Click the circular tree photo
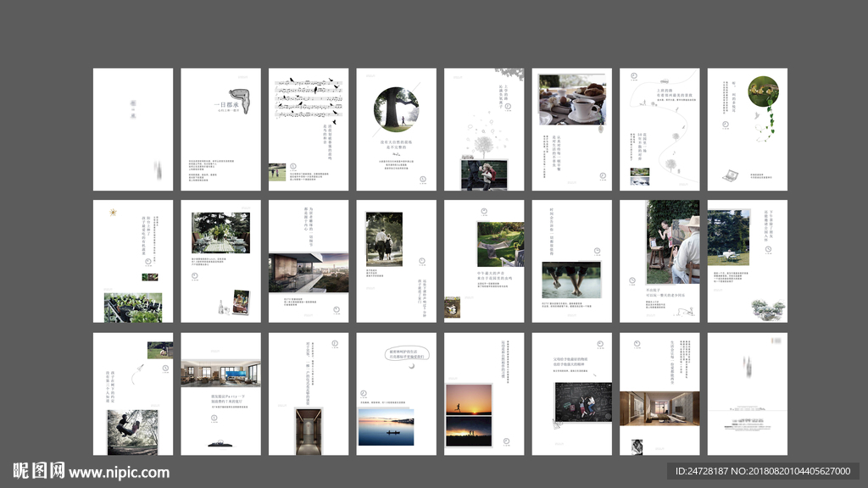868x488 pixels. click(x=396, y=108)
